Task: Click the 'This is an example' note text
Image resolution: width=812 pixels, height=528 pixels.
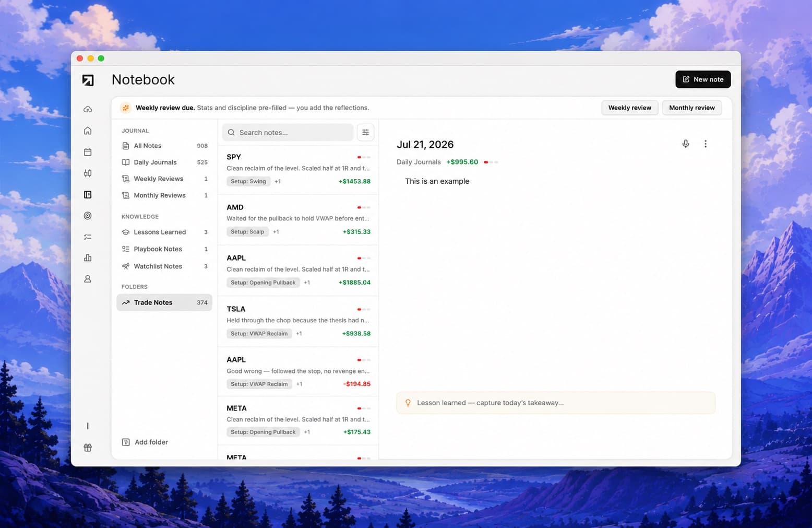Action: coord(437,181)
